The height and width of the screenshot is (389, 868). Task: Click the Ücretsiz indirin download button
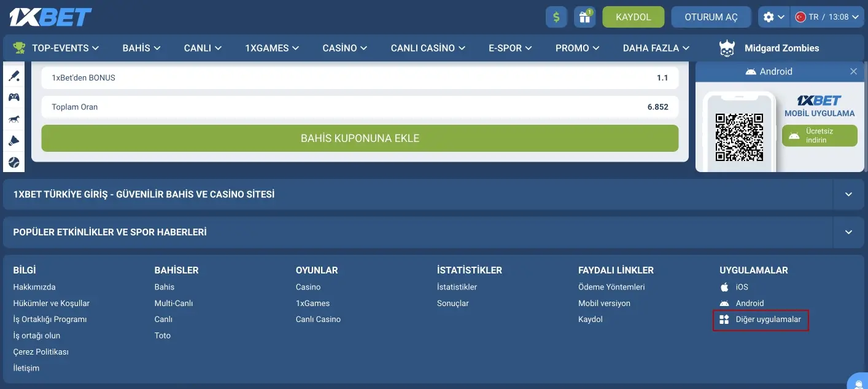[820, 136]
